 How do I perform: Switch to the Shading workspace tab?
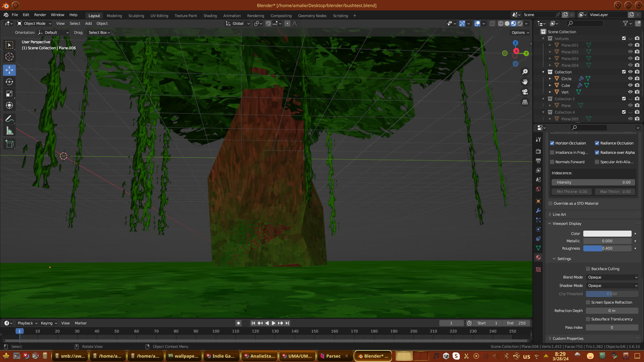[210, 16]
